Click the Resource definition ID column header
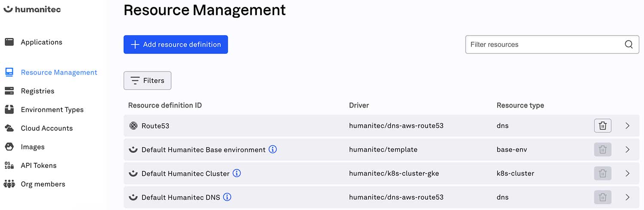This screenshot has width=644, height=210. (165, 105)
